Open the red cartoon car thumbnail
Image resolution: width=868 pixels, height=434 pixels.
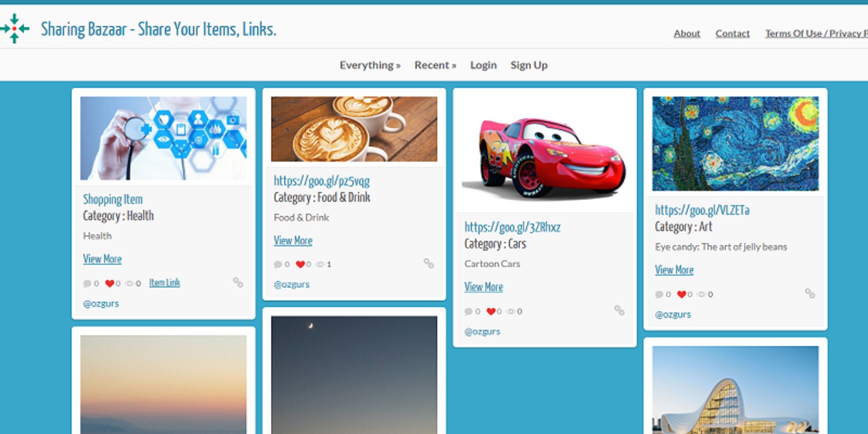(x=545, y=152)
